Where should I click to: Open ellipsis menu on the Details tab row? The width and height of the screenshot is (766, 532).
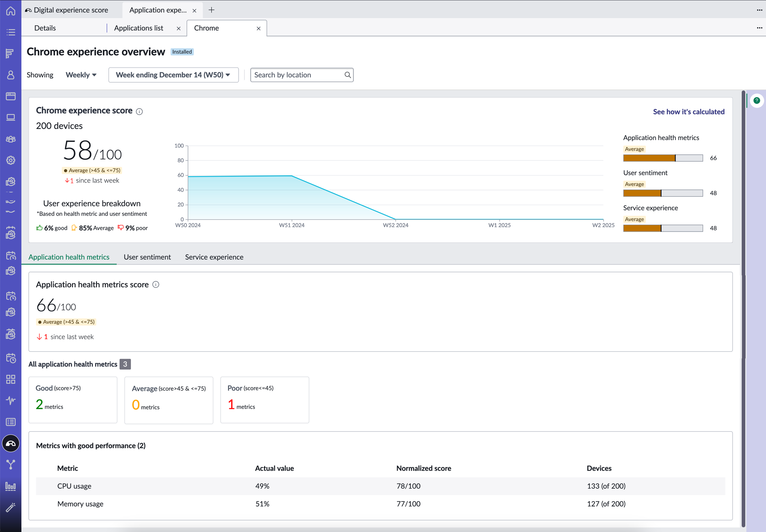[x=759, y=28]
